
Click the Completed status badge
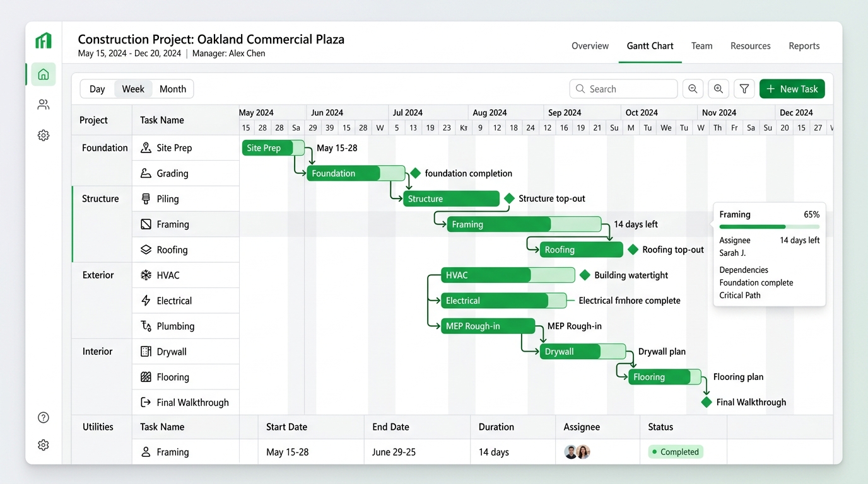[x=676, y=452]
